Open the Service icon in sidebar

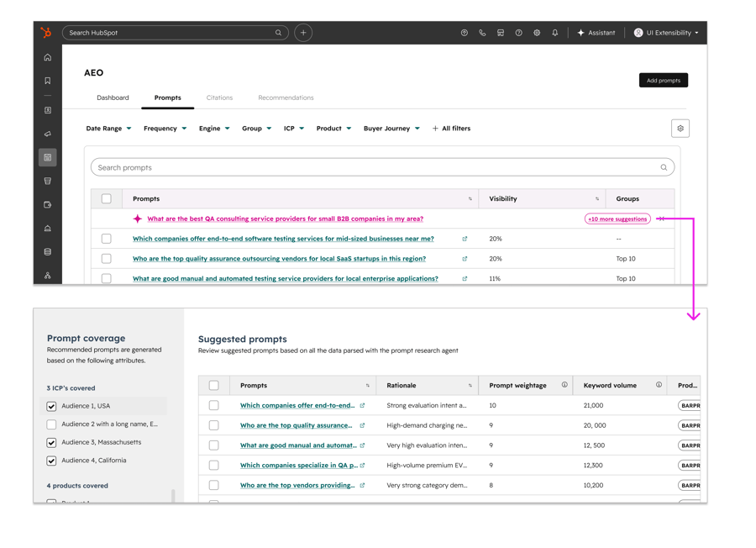tap(48, 228)
